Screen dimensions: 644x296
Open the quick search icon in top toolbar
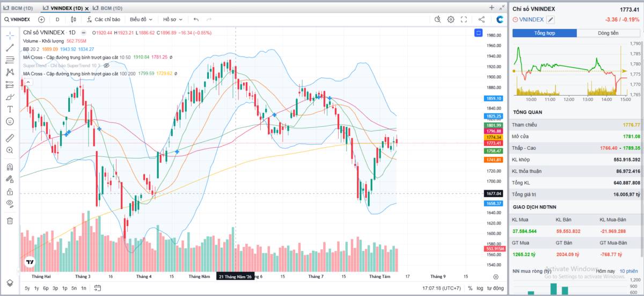(437, 19)
